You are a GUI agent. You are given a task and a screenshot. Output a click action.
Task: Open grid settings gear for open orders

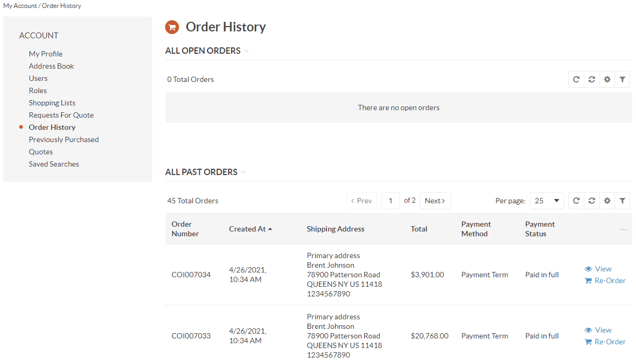point(607,79)
